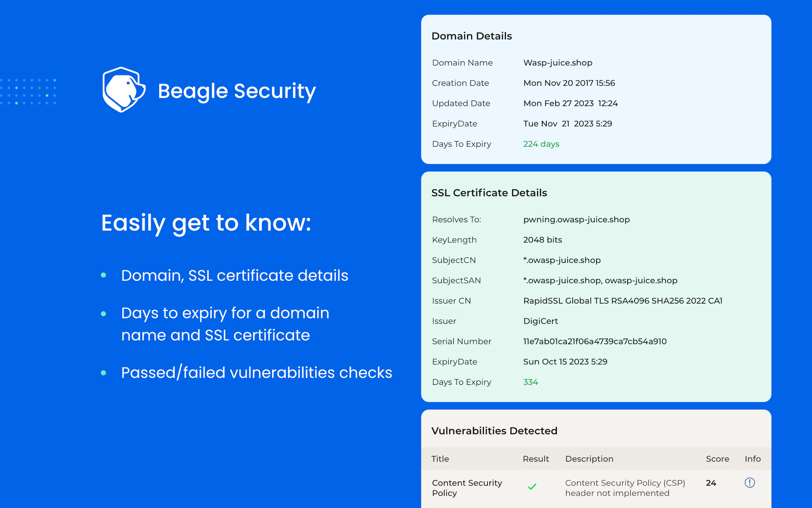This screenshot has width=812, height=508.
Task: Sort by the Result column header
Action: 535,459
